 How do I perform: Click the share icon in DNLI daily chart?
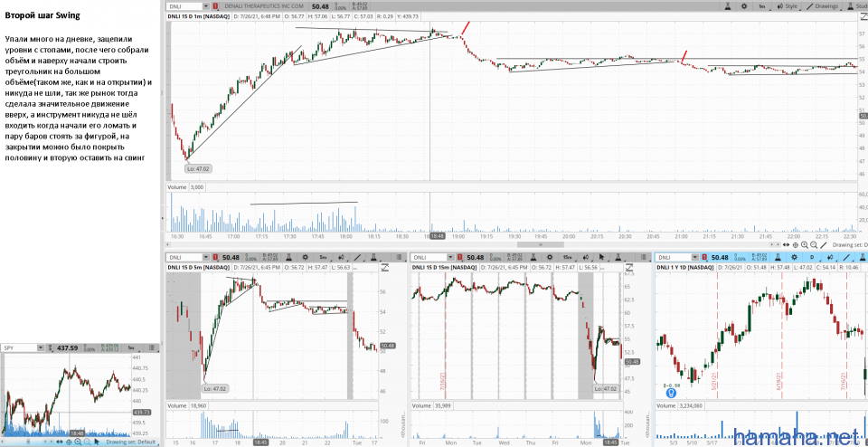(831, 257)
